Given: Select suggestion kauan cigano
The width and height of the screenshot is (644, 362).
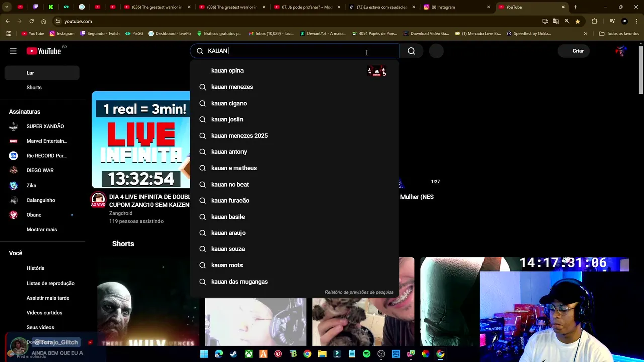Looking at the screenshot, I should [x=294, y=103].
